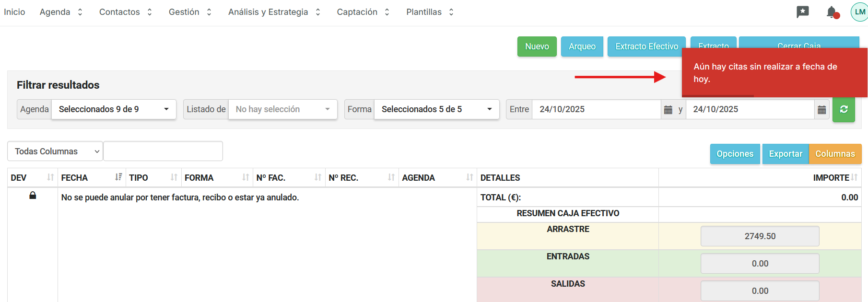Click the lock icon in DEV column
The width and height of the screenshot is (868, 302).
pyautogui.click(x=33, y=196)
